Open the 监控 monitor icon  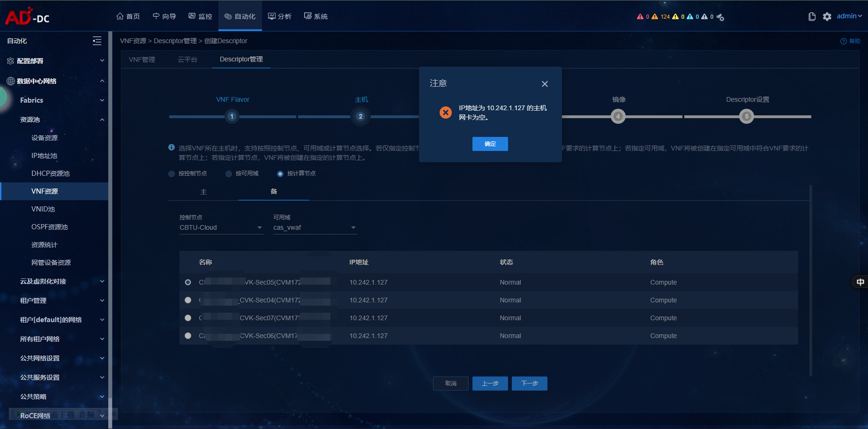click(192, 16)
